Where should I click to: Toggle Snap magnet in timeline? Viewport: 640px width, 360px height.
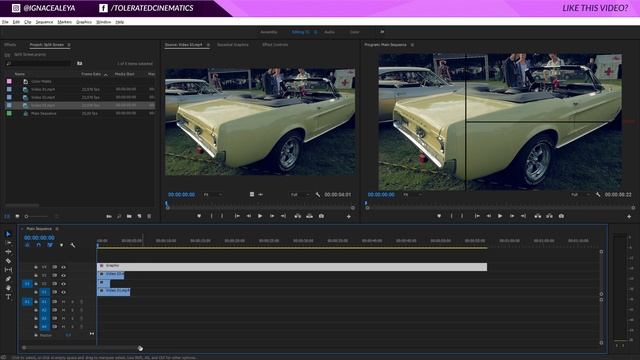tap(38, 245)
